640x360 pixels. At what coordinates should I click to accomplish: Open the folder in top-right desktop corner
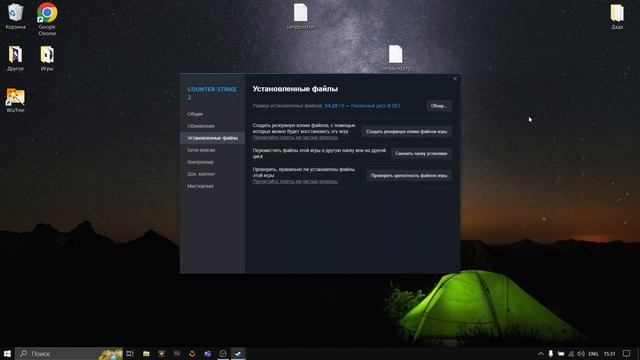pos(617,16)
